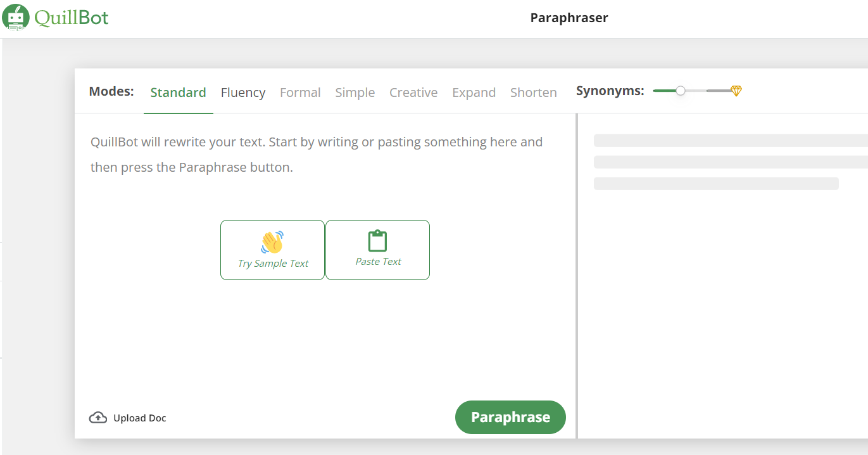Switch to Shorten mode
Viewport: 868px width, 455px height.
(x=533, y=93)
